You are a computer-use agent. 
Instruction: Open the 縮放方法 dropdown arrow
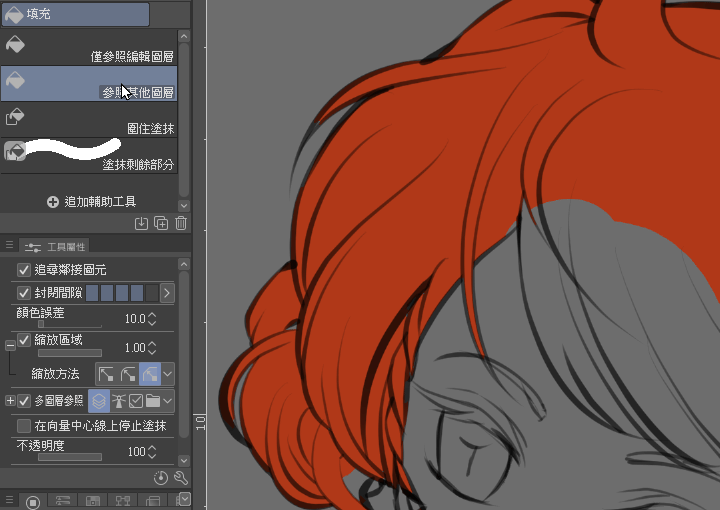point(168,374)
